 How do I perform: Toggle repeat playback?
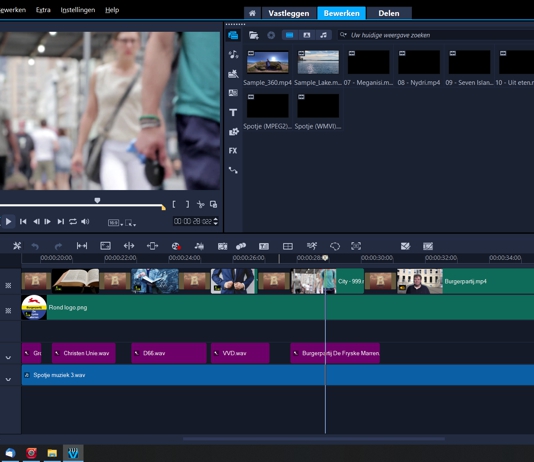point(73,222)
